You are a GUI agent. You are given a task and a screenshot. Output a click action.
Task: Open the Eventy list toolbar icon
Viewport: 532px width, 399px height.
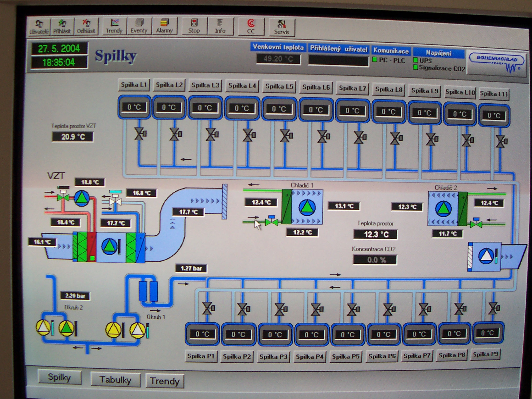point(139,26)
